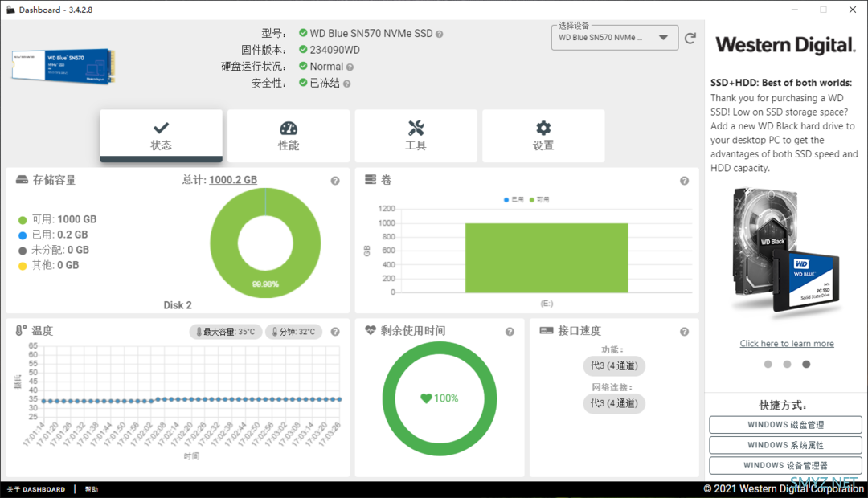Click the 功能 代3 (4 通道) badge
868x498 pixels.
(614, 365)
